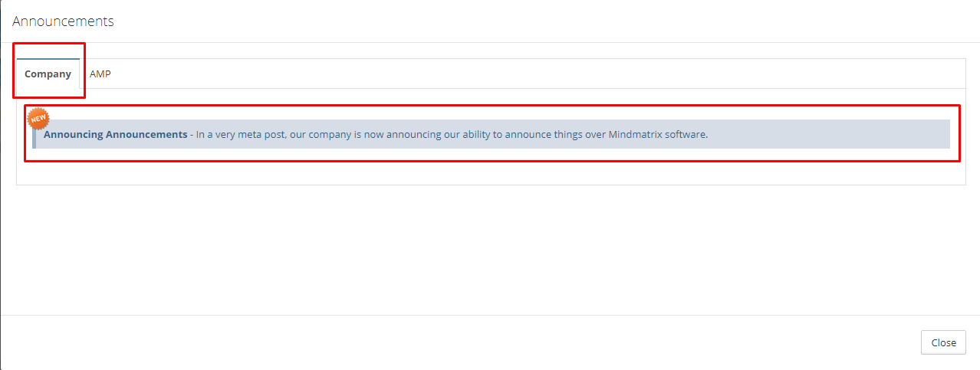Click the word 'software' ending the announcement

[x=686, y=134]
